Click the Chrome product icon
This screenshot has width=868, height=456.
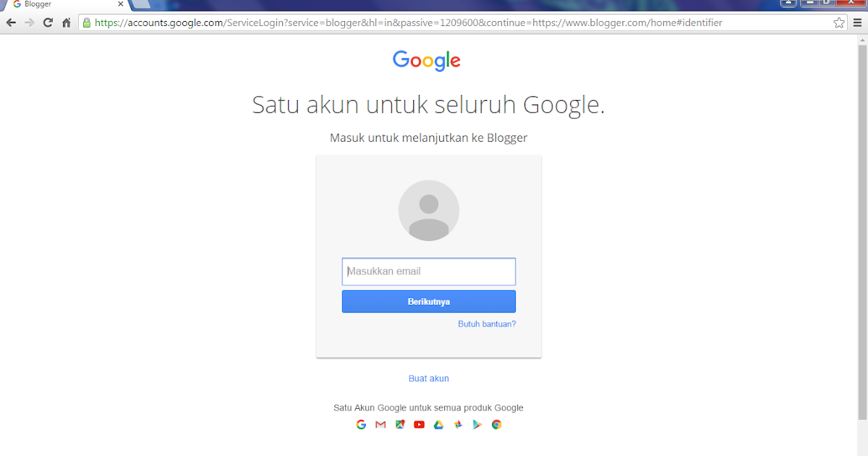497,425
